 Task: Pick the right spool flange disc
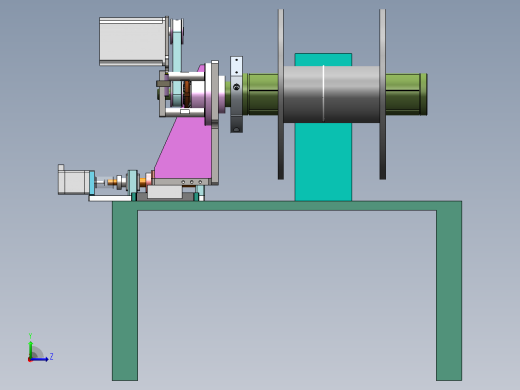[x=383, y=94]
